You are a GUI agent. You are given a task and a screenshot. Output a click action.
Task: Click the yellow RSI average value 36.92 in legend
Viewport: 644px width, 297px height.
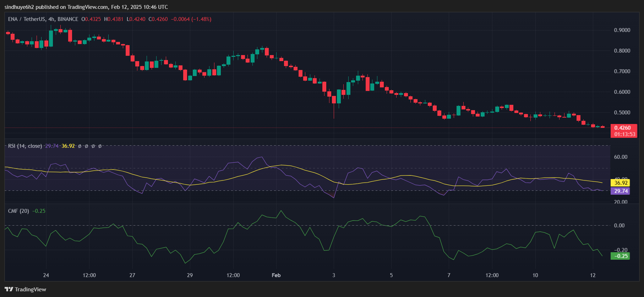68,146
